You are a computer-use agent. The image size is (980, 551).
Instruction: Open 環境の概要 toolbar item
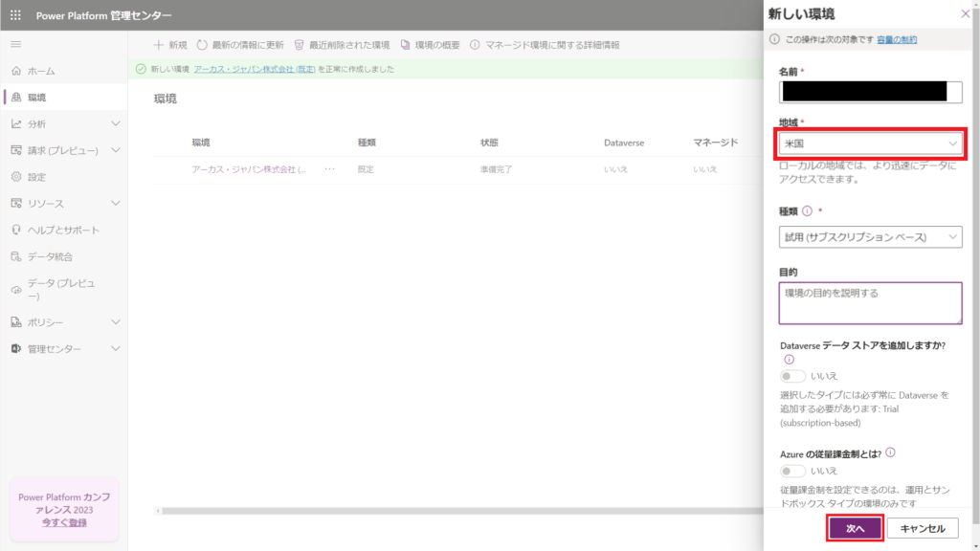pyautogui.click(x=430, y=45)
